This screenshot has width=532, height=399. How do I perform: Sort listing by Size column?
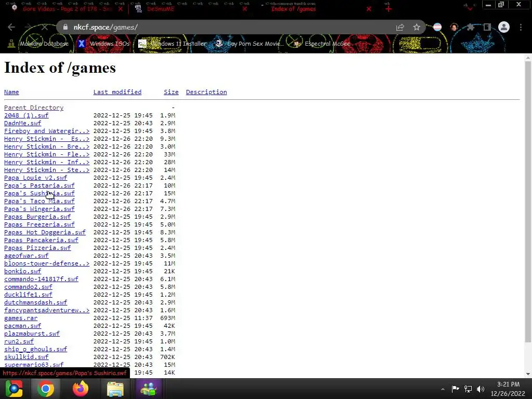171,92
